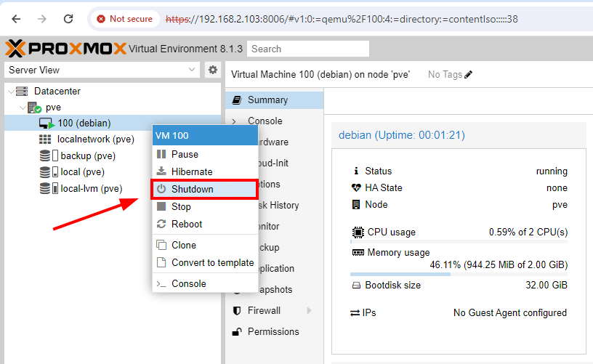
Task: Select Reboot in the VM 100 menu
Action: coord(187,225)
